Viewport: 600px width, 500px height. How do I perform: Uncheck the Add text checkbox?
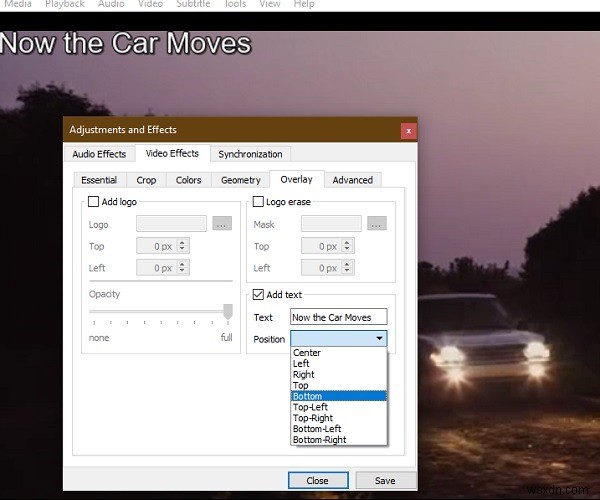click(258, 295)
